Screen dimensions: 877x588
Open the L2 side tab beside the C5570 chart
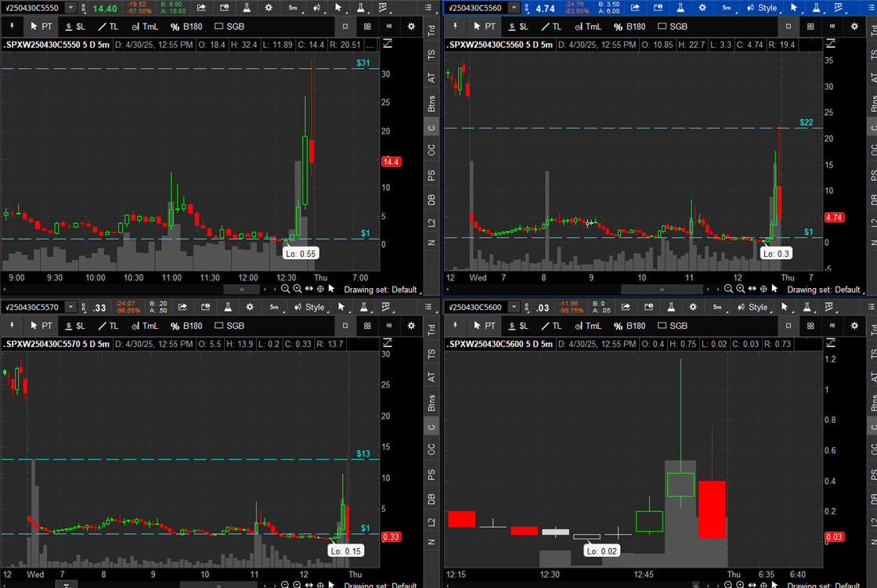[x=431, y=521]
